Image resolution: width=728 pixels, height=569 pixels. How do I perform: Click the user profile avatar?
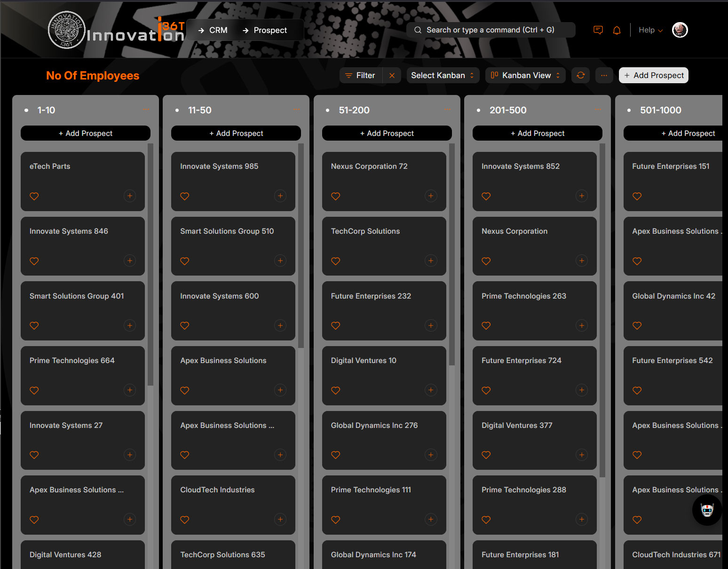tap(680, 30)
